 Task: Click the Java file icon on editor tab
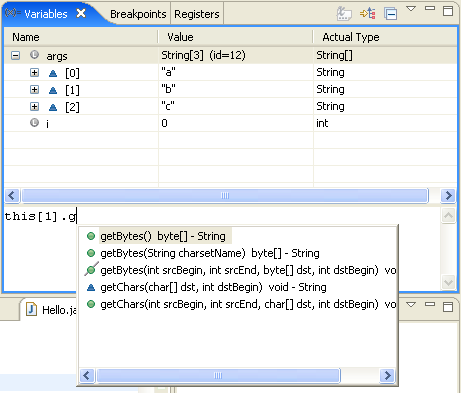pos(31,309)
